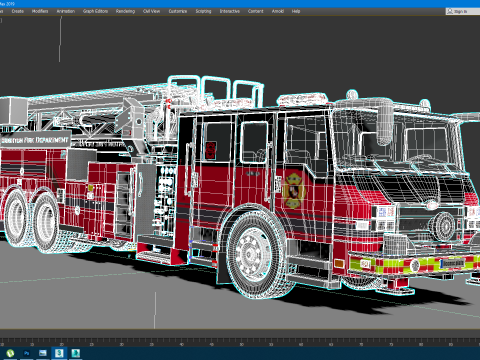This screenshot has width=480, height=360.
Task: Open the Civil View menu
Action: [x=151, y=11]
